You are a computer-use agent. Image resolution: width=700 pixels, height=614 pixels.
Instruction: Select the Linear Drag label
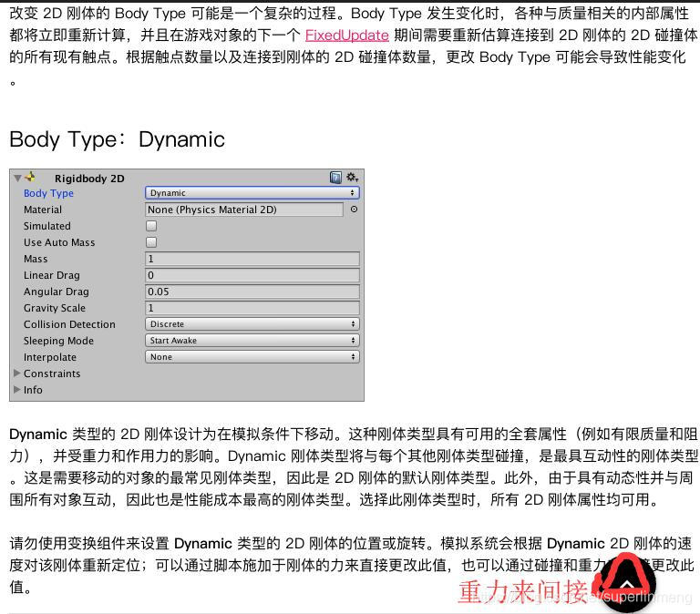coord(52,275)
